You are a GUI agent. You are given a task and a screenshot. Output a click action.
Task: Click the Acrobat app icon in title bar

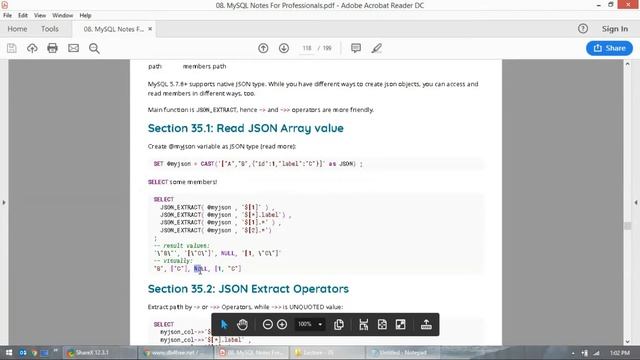[x=4, y=5]
